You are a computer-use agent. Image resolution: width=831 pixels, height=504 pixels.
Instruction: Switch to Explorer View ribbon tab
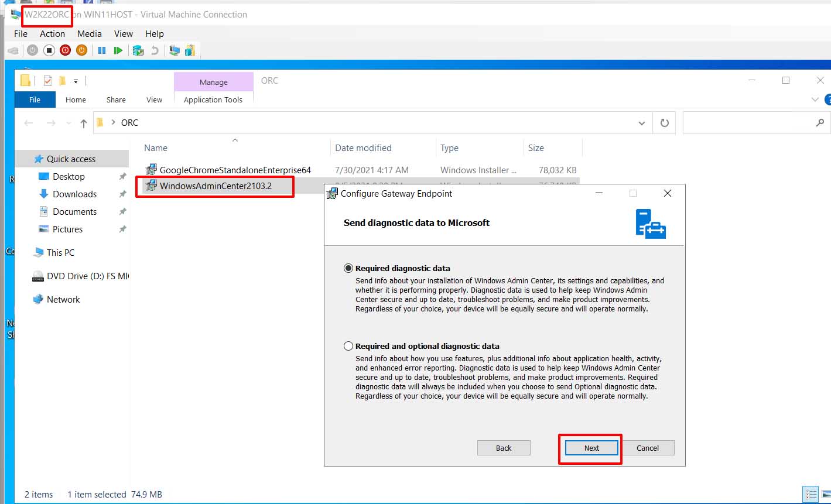pyautogui.click(x=154, y=100)
